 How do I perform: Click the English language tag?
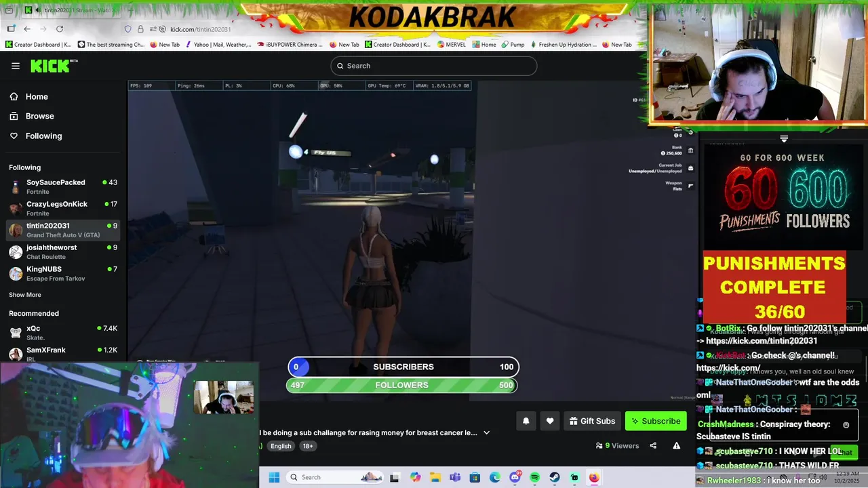pyautogui.click(x=281, y=446)
